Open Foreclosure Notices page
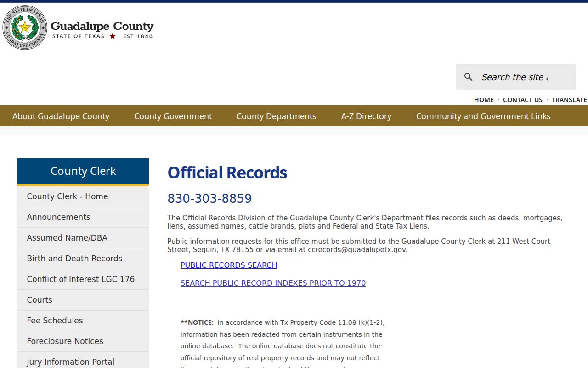This screenshot has height=368, width=588. pyautogui.click(x=83, y=341)
